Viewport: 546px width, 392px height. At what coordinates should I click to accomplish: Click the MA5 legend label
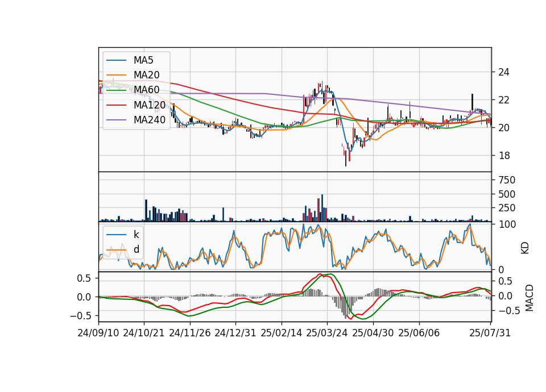point(143,60)
